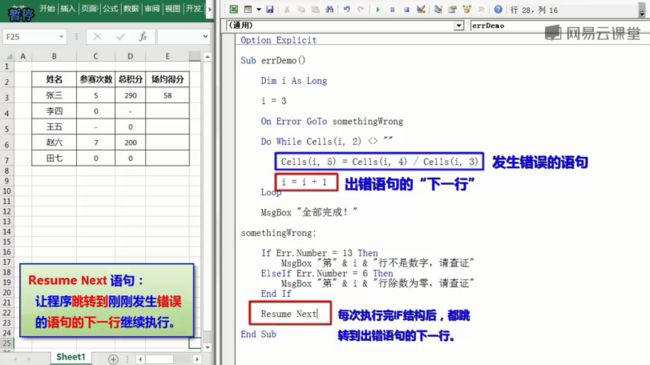The width and height of the screenshot is (650, 365).
Task: Click the Insert UserForm icon in VBA toolbar
Action: [x=248, y=9]
